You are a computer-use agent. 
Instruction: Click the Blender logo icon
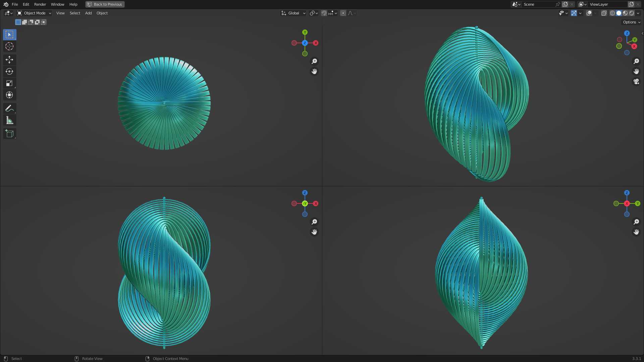click(6, 4)
